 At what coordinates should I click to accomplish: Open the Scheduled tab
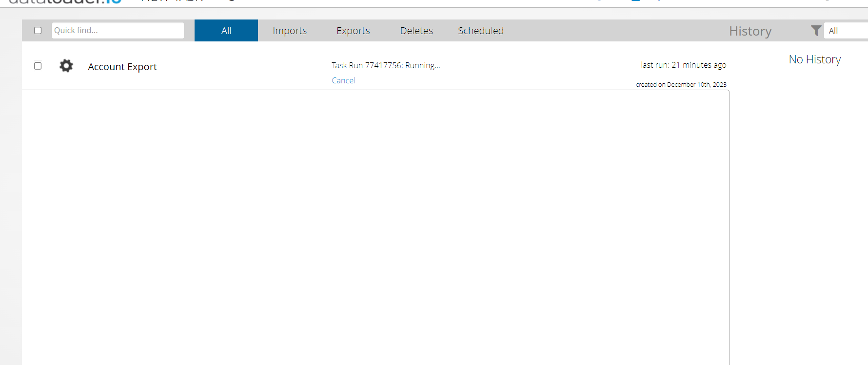(480, 31)
